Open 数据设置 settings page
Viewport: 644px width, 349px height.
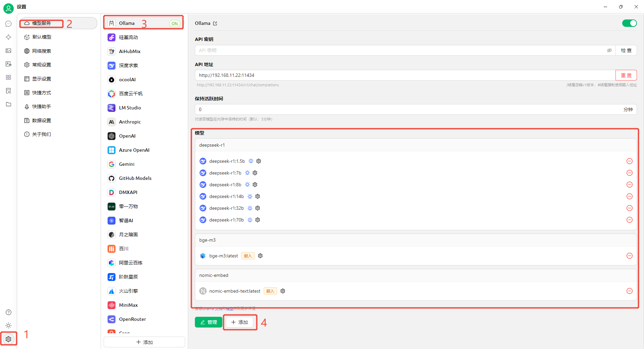tap(58, 120)
